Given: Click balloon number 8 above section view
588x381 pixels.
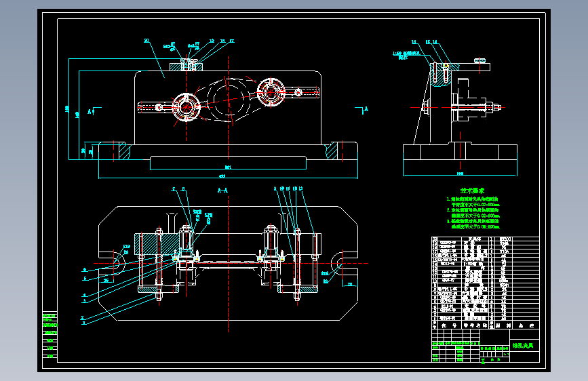Looking at the screenshot, I should (x=183, y=189).
